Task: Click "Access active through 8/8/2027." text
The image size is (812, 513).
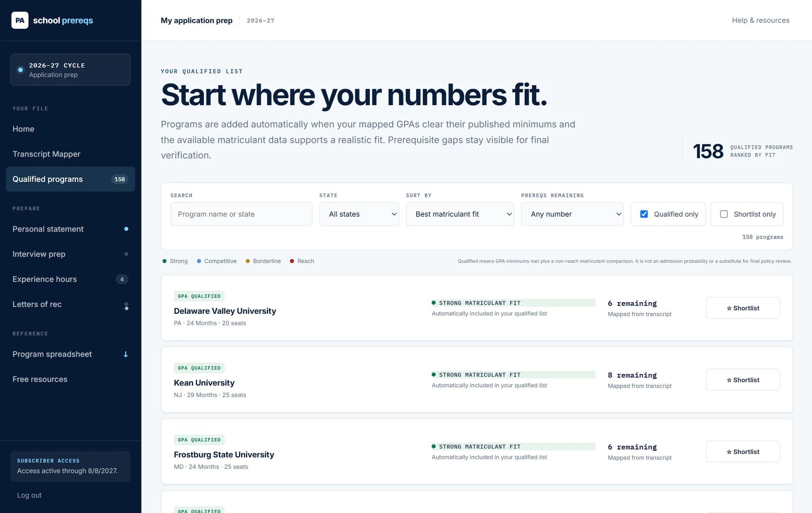Action: [67, 471]
